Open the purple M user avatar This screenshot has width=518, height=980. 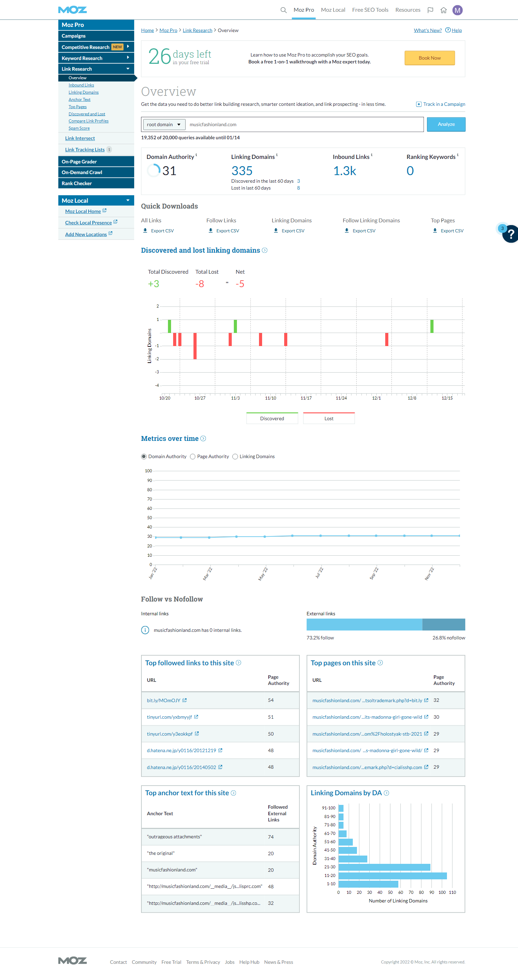(457, 10)
